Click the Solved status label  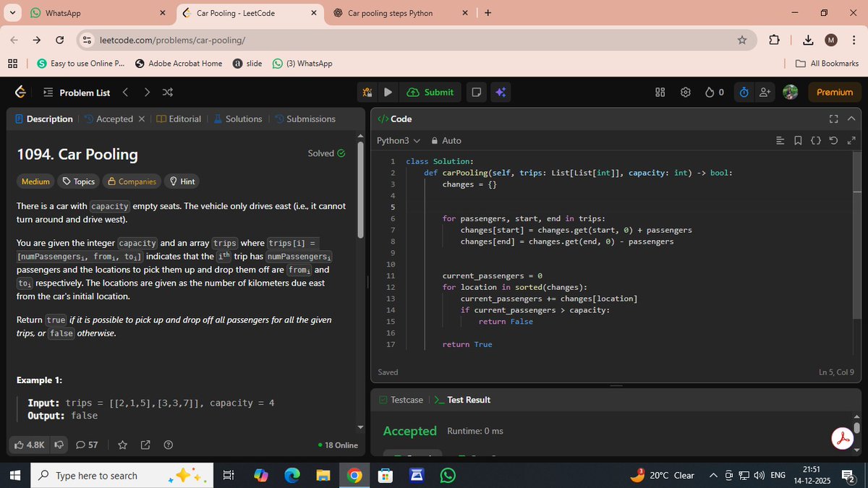pyautogui.click(x=326, y=153)
